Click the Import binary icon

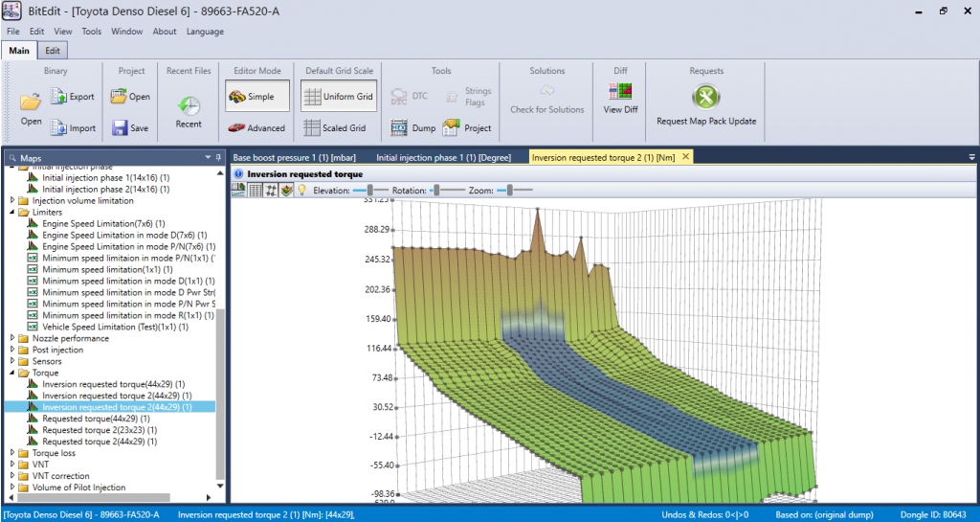click(58, 127)
